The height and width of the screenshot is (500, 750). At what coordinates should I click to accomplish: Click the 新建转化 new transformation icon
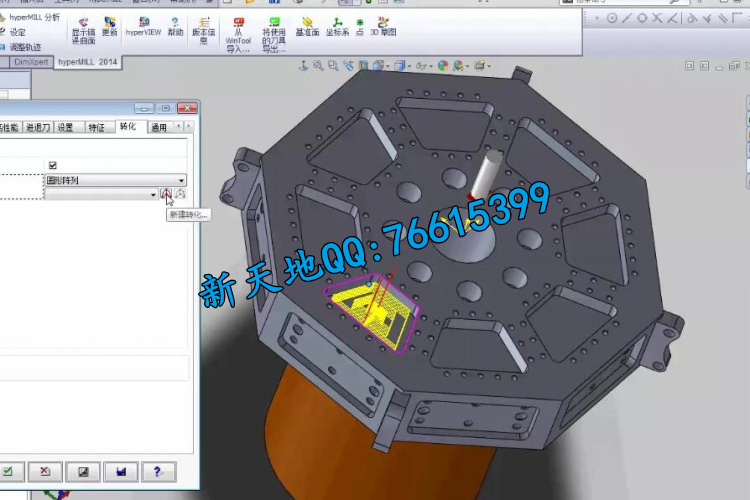pyautogui.click(x=166, y=194)
